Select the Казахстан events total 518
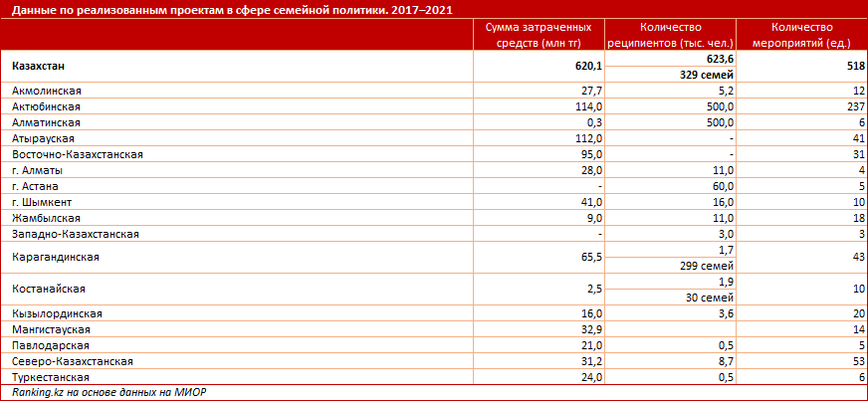Image resolution: width=868 pixels, height=401 pixels. (856, 67)
